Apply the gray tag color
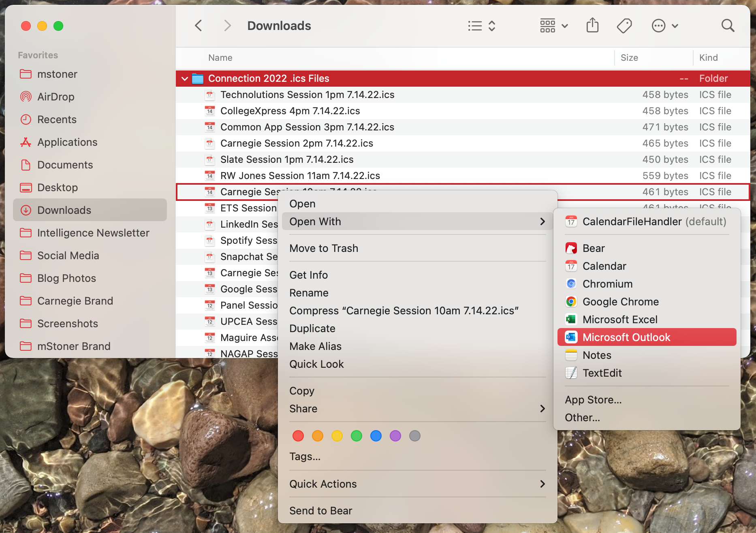The width and height of the screenshot is (756, 533). coord(415,436)
